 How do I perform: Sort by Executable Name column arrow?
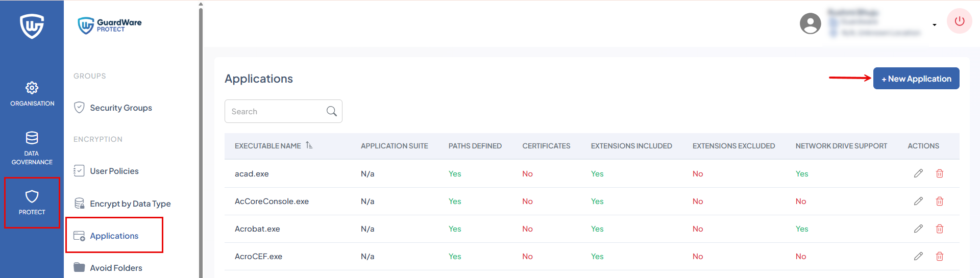tap(309, 145)
